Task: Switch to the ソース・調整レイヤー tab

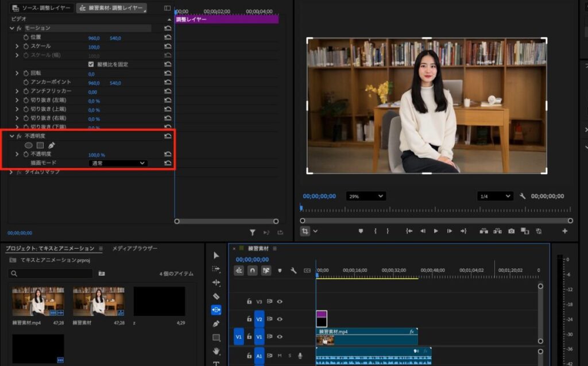Action: point(42,9)
